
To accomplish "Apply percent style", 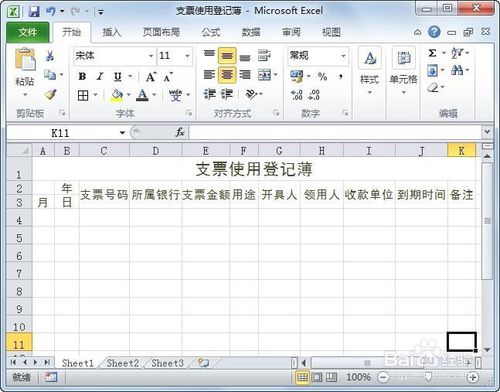I will [322, 77].
